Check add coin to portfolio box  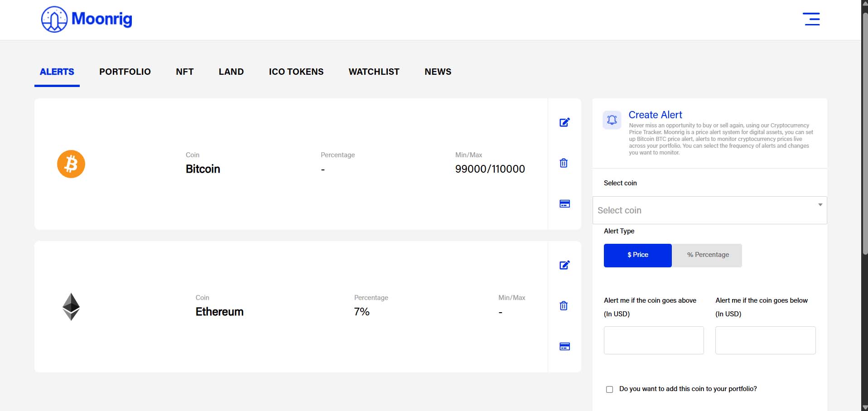pyautogui.click(x=610, y=389)
